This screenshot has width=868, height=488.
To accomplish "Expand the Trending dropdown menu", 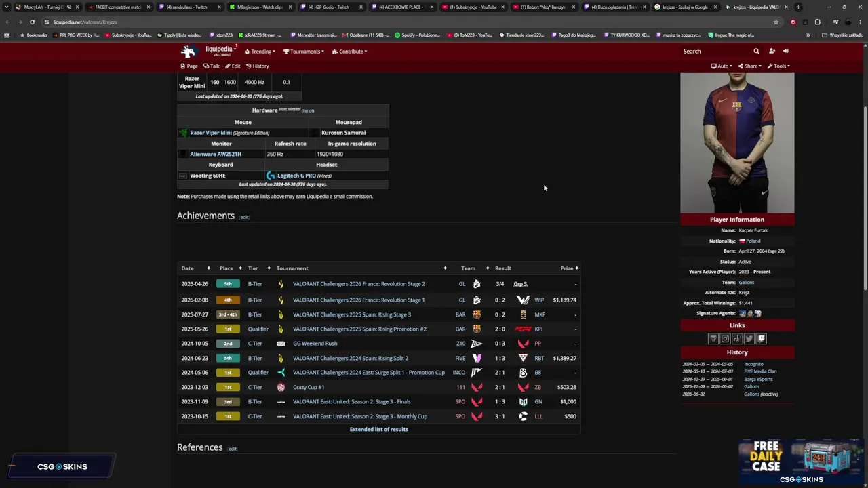I will [x=260, y=52].
